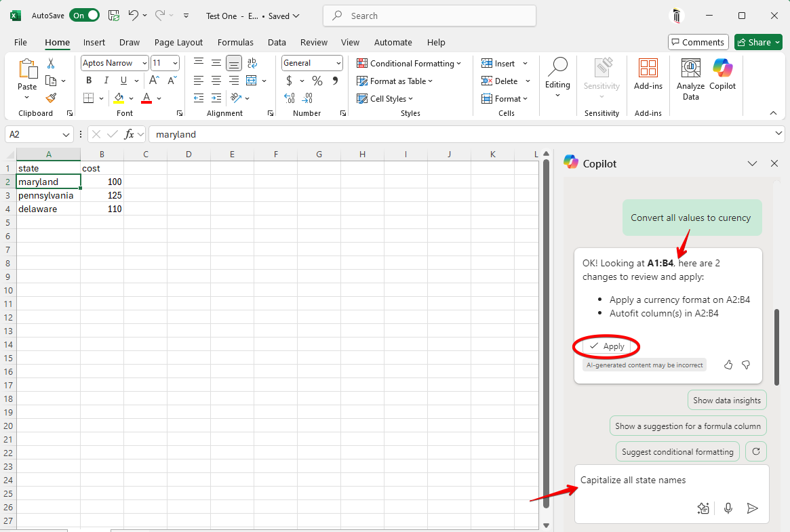The image size is (790, 532).
Task: Toggle bold formatting
Action: click(x=88, y=81)
